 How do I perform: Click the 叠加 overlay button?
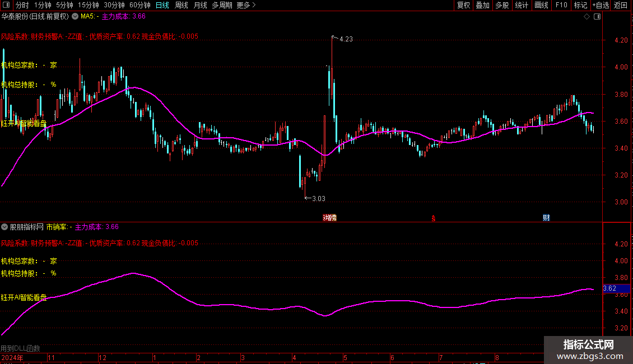[x=482, y=5]
